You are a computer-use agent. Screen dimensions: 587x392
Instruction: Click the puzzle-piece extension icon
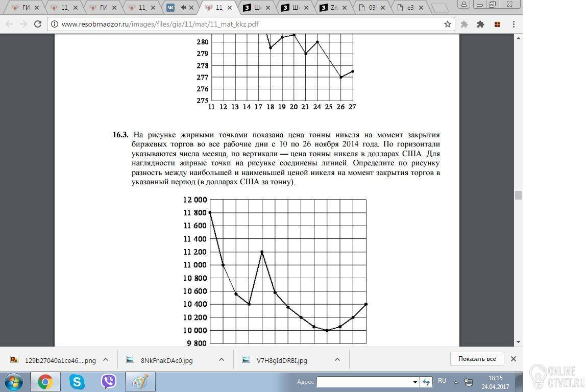(x=480, y=24)
